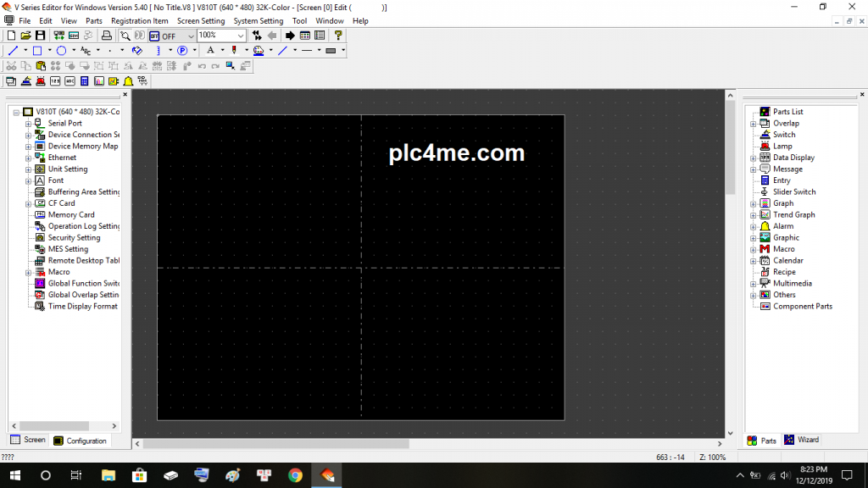
Task: Expand the Serial Port tree node
Action: tap(28, 124)
